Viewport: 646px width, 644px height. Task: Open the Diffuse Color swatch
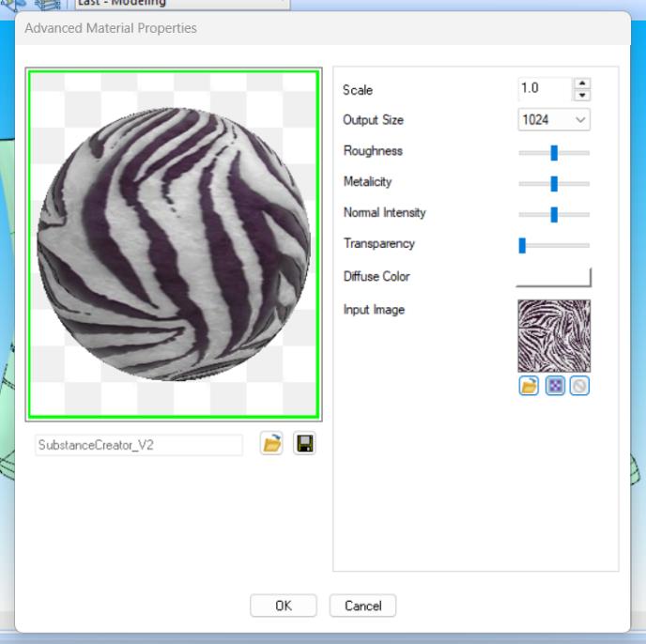554,277
